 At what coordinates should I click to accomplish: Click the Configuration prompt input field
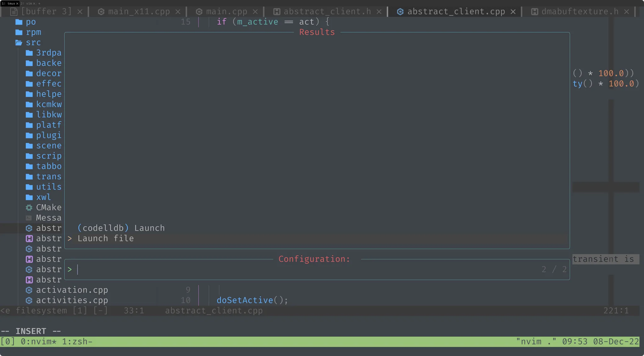point(283,270)
